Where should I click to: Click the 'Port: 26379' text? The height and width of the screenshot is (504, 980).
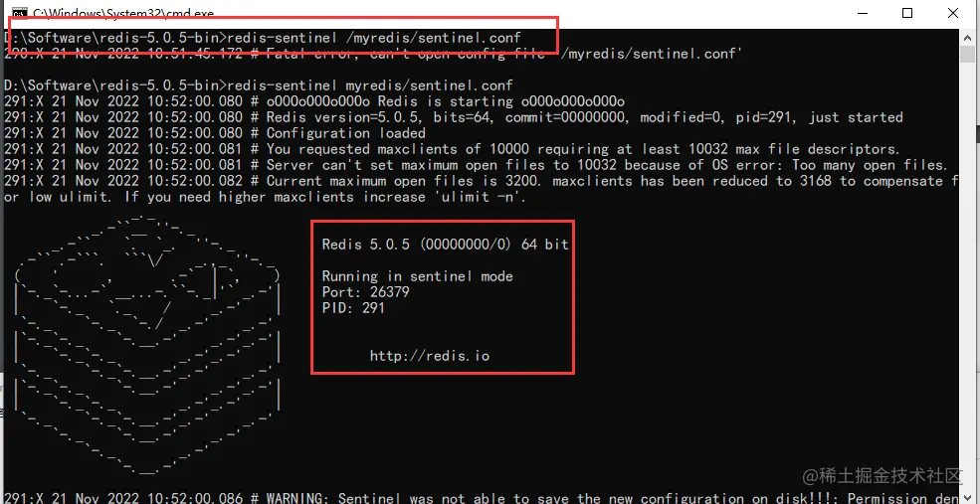(365, 292)
